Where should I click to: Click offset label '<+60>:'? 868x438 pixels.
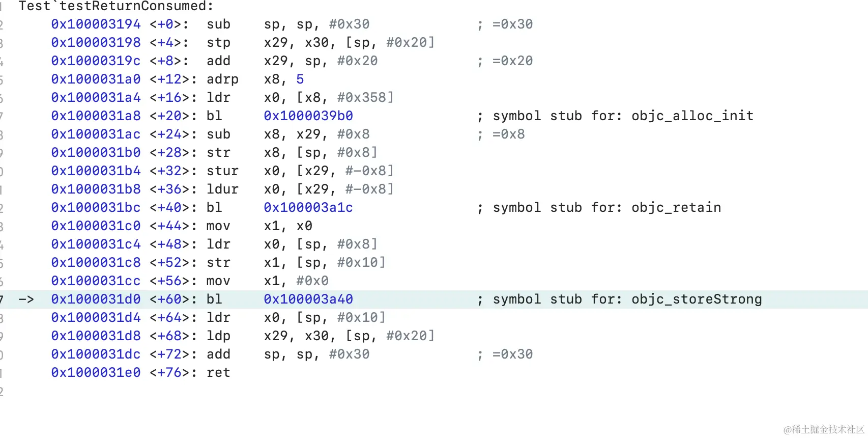point(173,299)
